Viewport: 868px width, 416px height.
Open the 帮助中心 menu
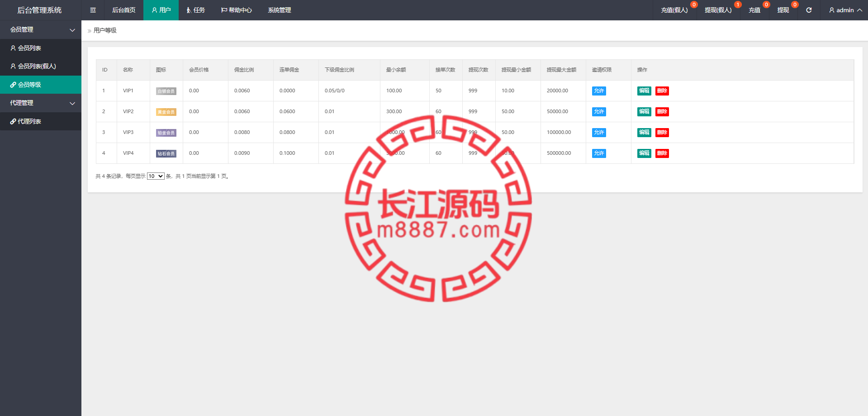coord(236,10)
